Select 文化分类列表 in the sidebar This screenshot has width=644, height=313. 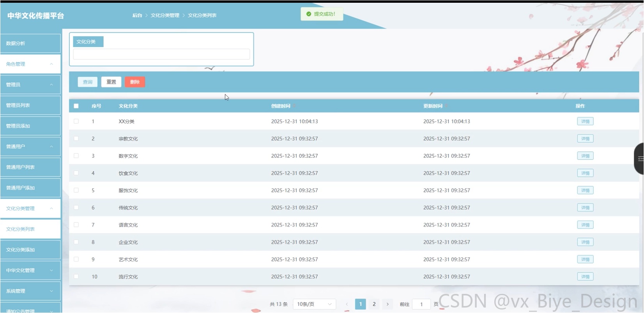point(30,229)
